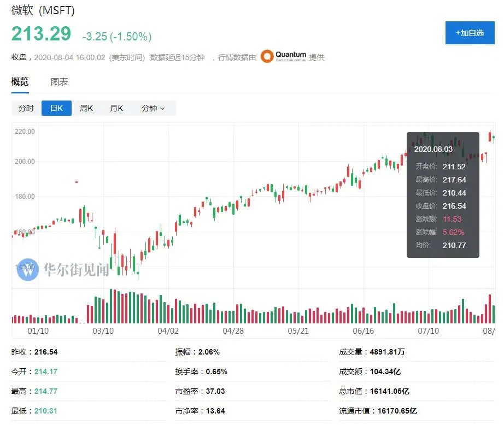Click the 振幅 2.06% value

209,352
